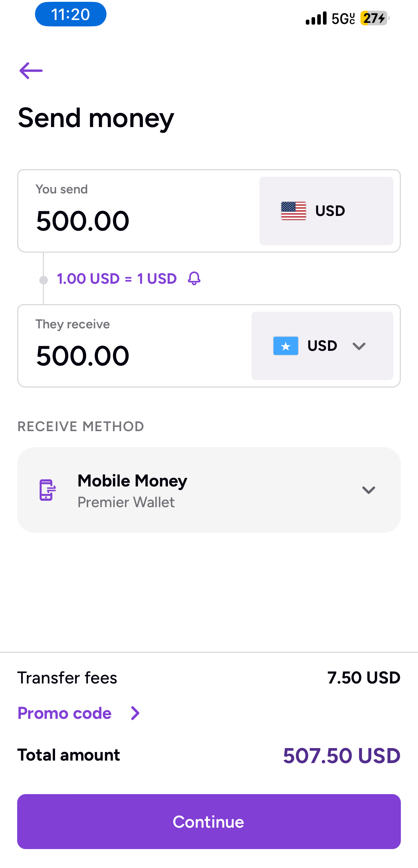Expand the Mobile Money receive method chevron
This screenshot has height=868, width=418.
click(x=368, y=490)
